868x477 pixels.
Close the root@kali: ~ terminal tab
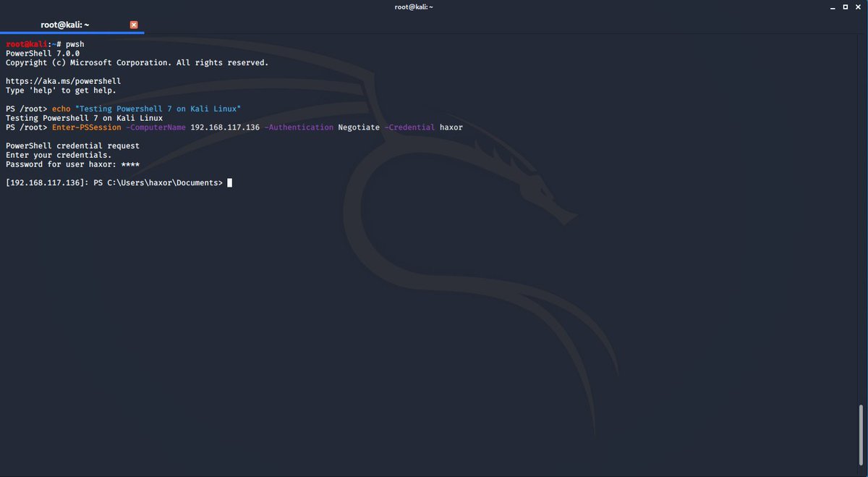[134, 25]
